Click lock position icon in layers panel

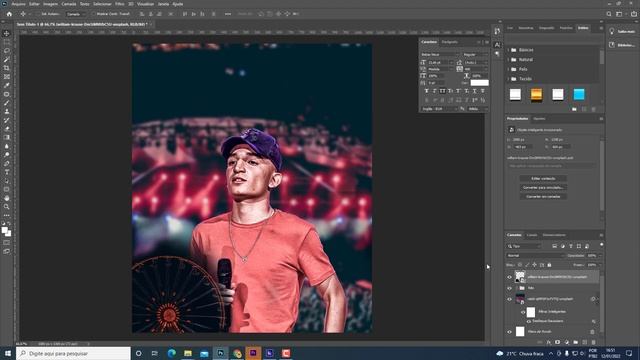click(534, 265)
